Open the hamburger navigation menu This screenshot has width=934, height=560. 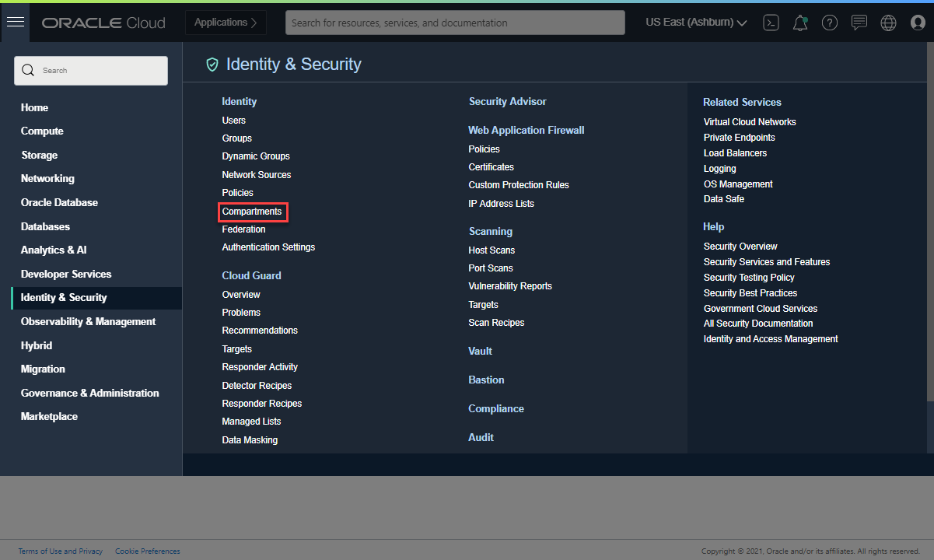16,23
